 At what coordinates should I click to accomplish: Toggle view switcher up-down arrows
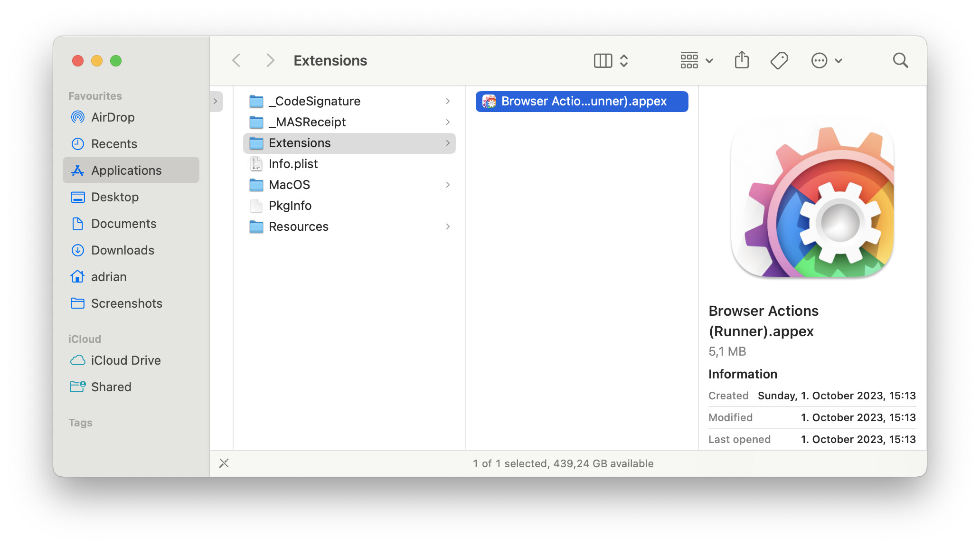click(x=624, y=61)
